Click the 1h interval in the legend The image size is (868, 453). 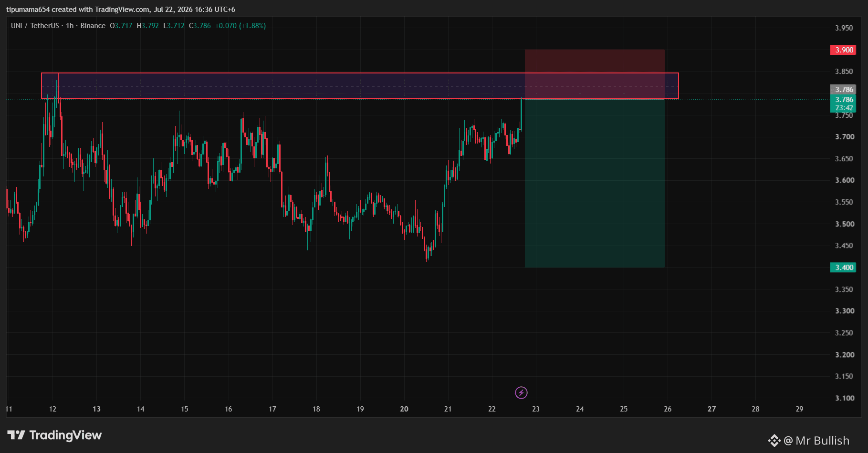pyautogui.click(x=70, y=26)
